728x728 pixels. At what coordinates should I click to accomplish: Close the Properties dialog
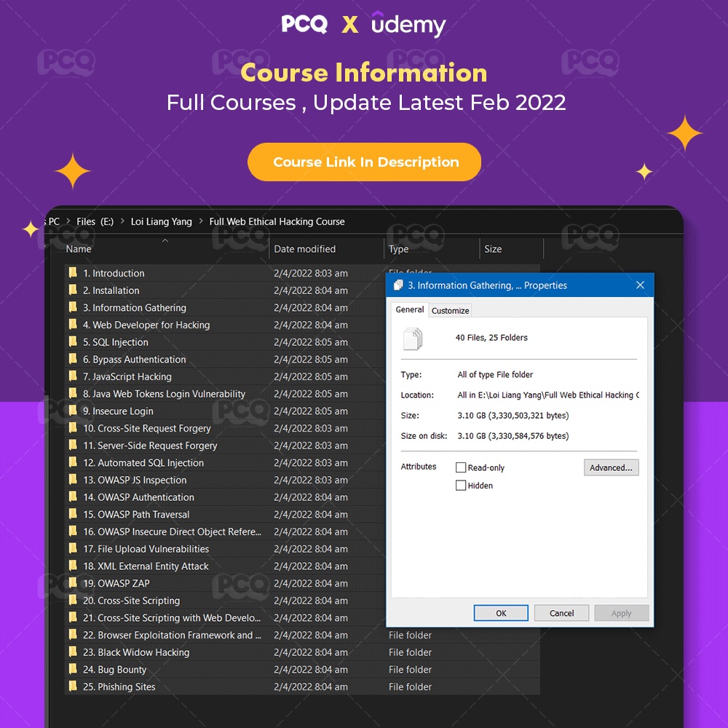coord(640,285)
